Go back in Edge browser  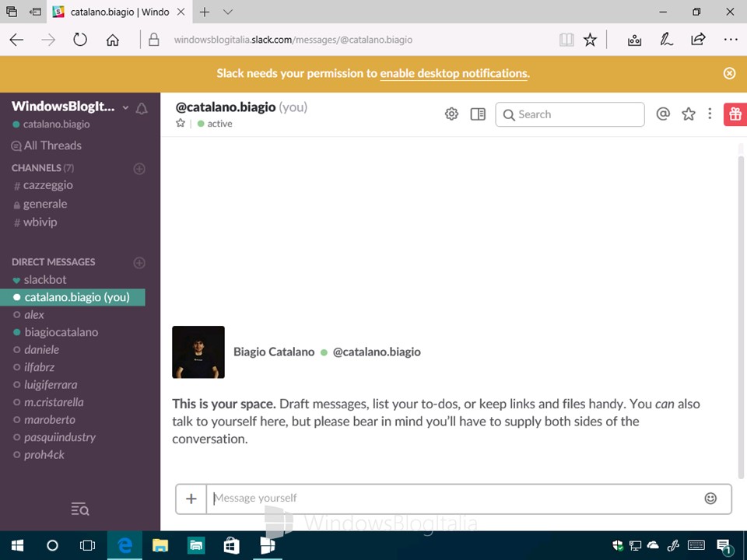(x=16, y=40)
